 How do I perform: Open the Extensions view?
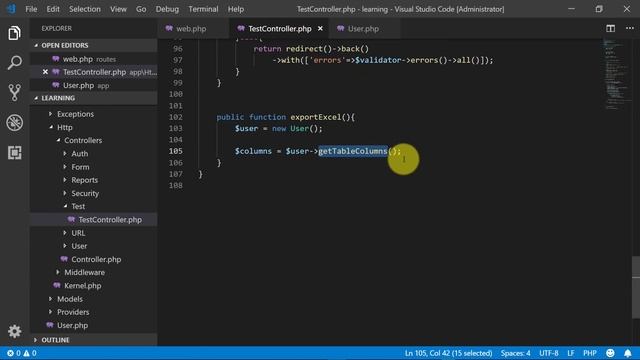(14, 153)
